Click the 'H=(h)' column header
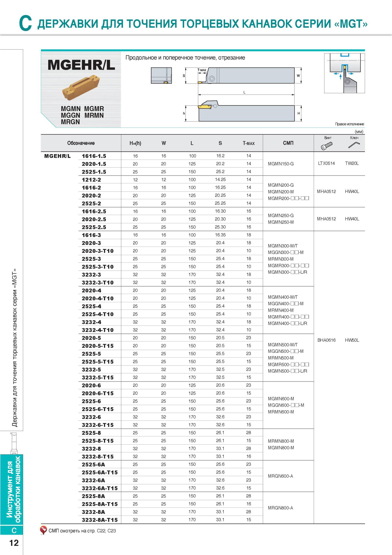 click(x=135, y=143)
